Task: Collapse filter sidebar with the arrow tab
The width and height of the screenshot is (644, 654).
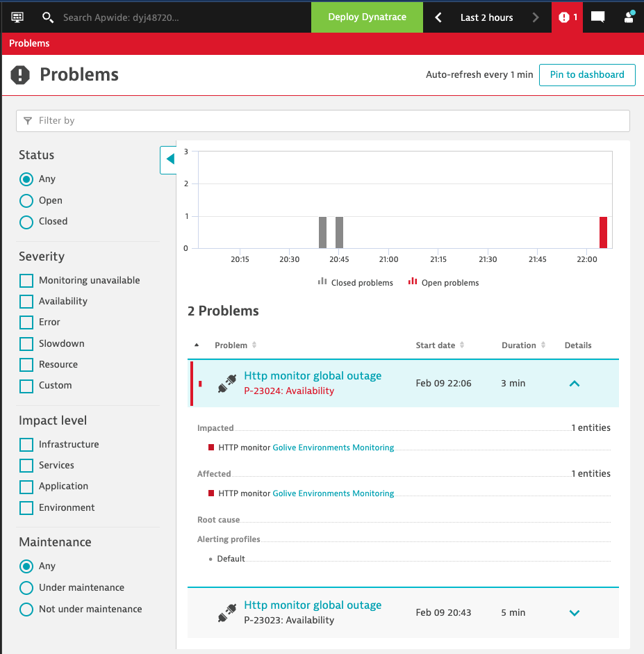Action: (169, 159)
